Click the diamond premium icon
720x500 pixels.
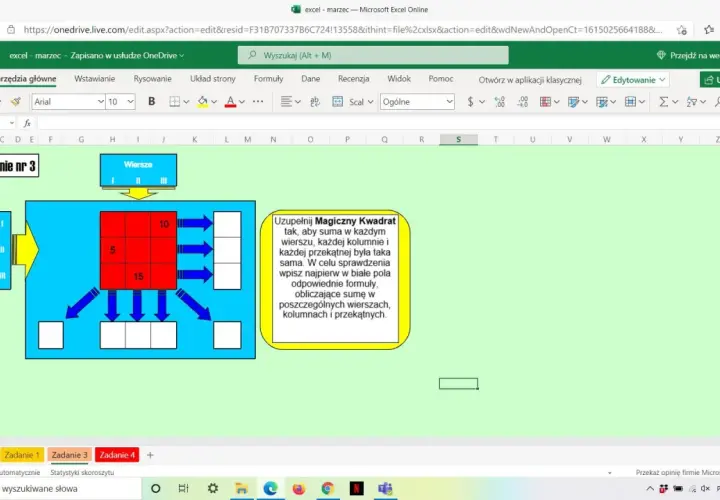pos(661,55)
